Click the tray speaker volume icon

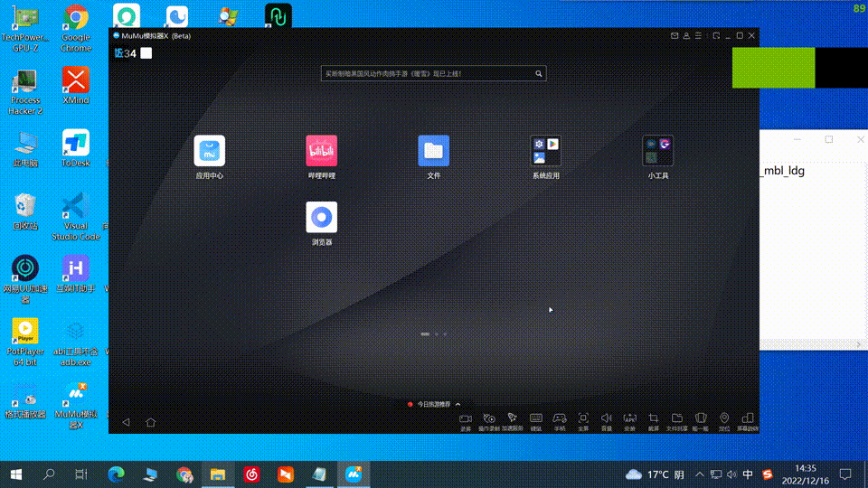[x=731, y=474]
